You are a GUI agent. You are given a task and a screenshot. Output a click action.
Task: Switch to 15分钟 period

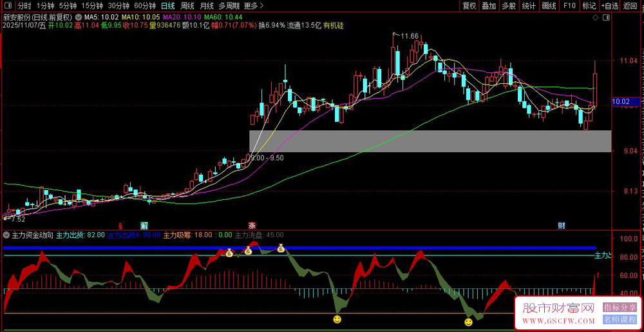92,6
